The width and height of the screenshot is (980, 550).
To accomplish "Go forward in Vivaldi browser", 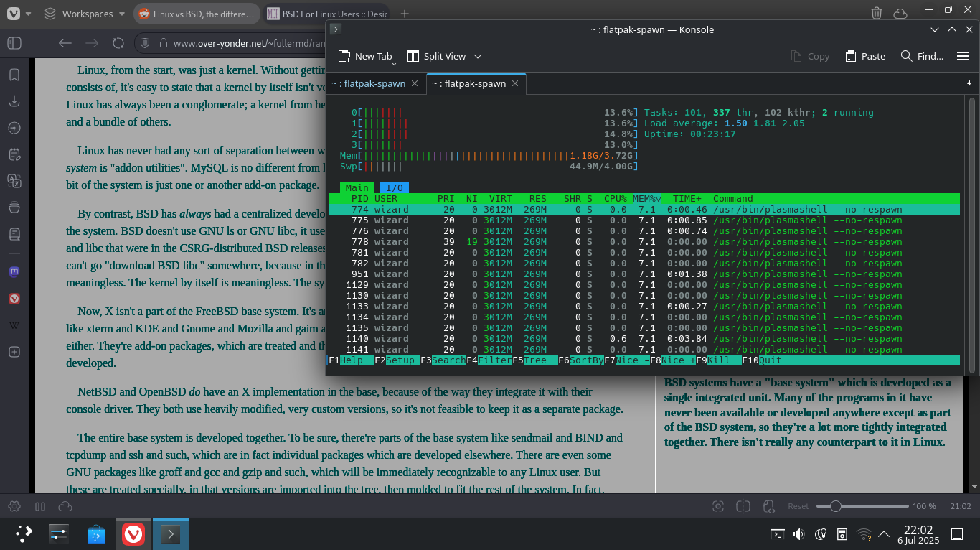I will (x=92, y=43).
